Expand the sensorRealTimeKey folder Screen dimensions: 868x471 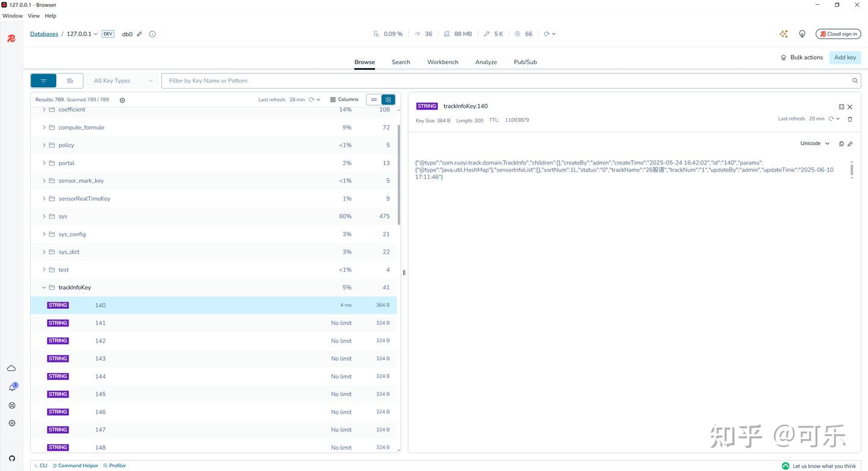pyautogui.click(x=44, y=199)
